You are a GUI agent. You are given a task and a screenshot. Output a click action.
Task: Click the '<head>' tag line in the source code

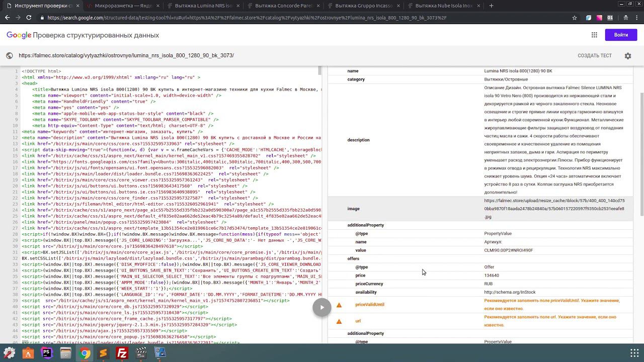pyautogui.click(x=29, y=83)
